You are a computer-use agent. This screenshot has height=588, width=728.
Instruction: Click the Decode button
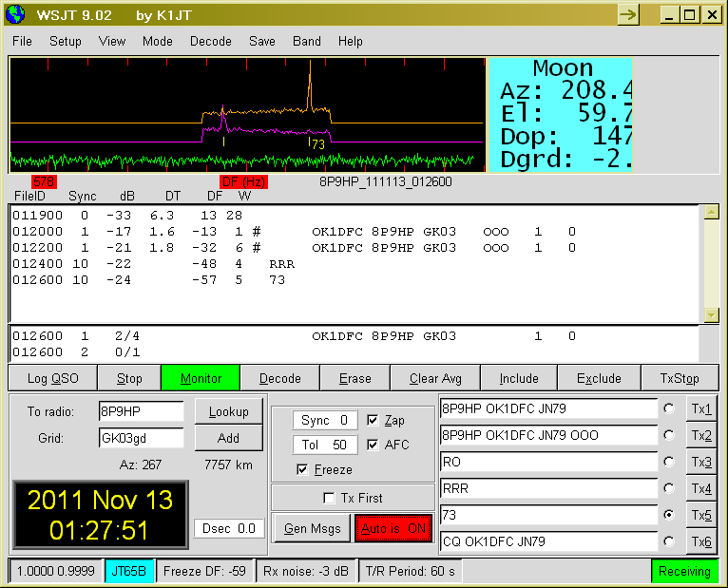[x=280, y=378]
